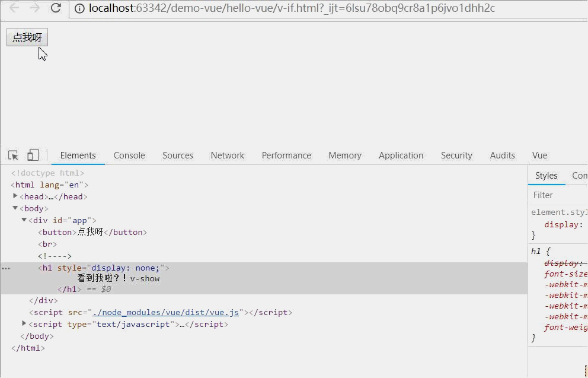Select the html lang="en" node

point(50,185)
